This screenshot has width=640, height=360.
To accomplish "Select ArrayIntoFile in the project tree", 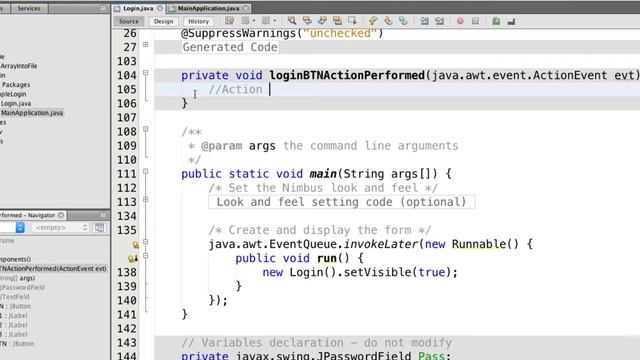I will pos(19,66).
